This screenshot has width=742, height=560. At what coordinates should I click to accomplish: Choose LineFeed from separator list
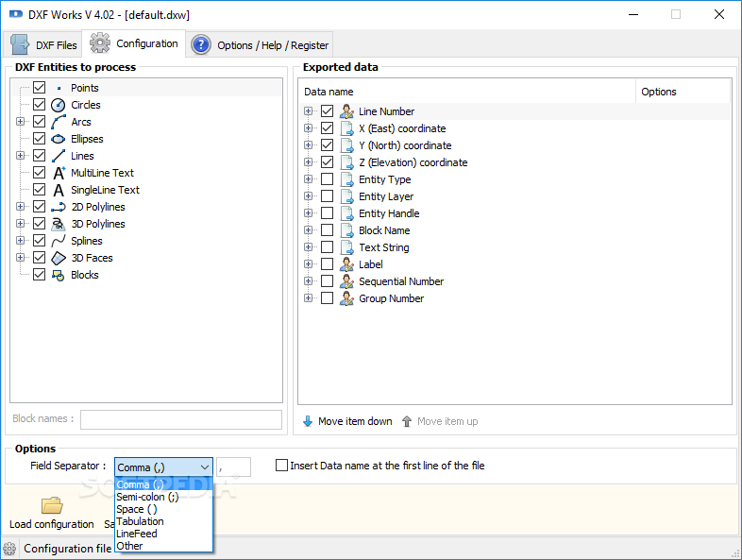click(163, 534)
